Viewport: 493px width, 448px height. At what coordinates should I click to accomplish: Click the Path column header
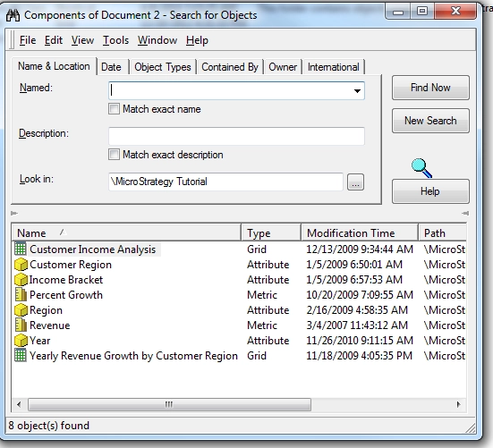(442, 232)
